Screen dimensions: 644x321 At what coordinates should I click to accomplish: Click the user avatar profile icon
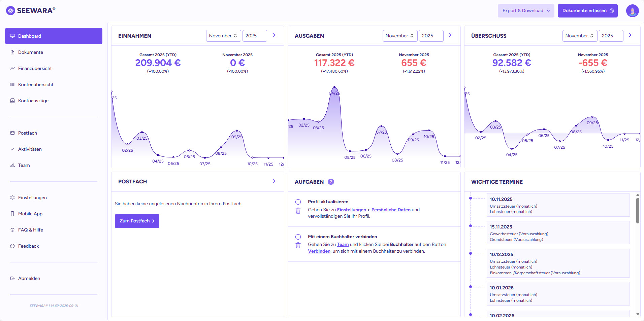pos(632,11)
